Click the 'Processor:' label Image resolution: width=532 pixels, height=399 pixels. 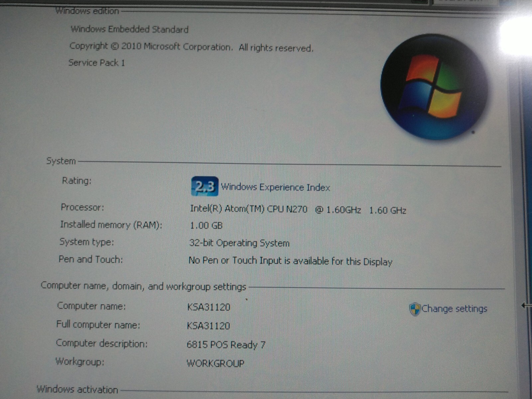pyautogui.click(x=82, y=207)
